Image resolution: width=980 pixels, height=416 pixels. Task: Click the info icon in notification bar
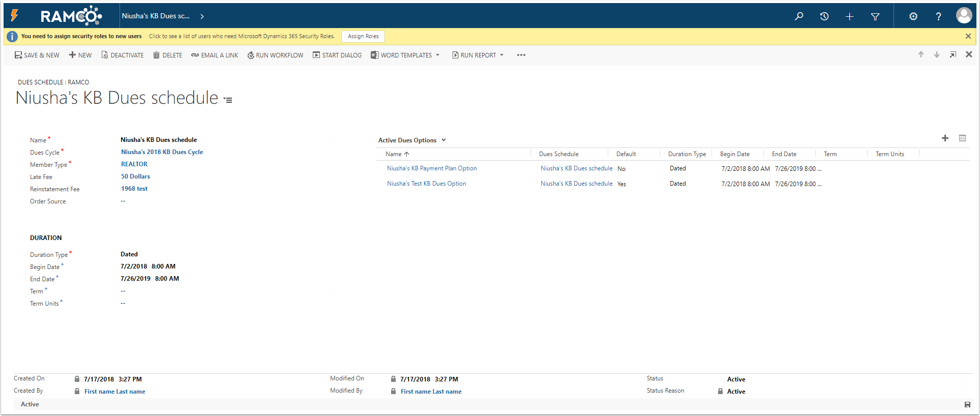[x=12, y=37]
